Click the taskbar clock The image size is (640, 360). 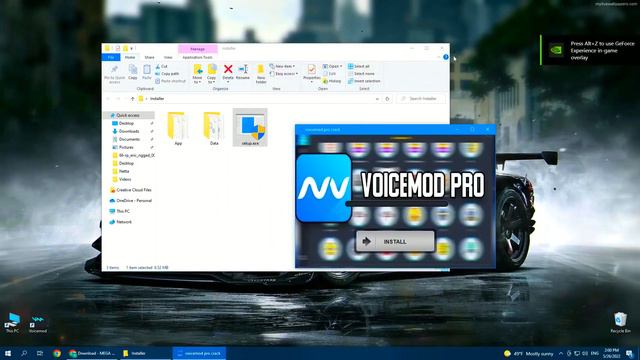[611, 353]
